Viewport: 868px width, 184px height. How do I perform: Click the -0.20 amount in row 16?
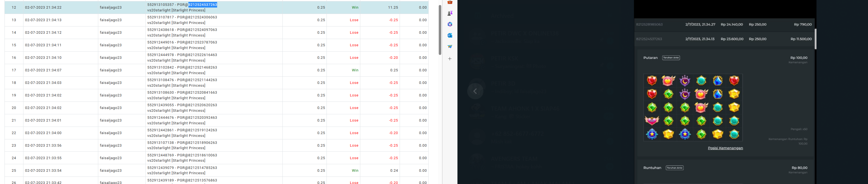tap(393, 58)
